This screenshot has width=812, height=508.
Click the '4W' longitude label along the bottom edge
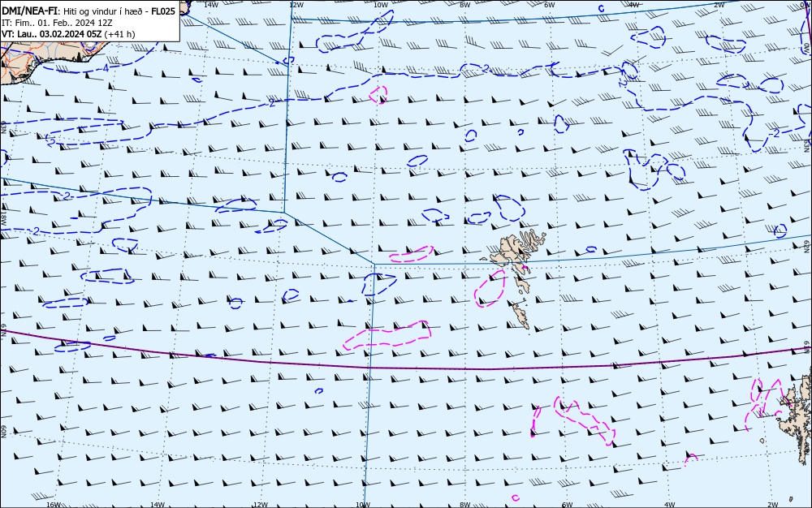point(669,505)
